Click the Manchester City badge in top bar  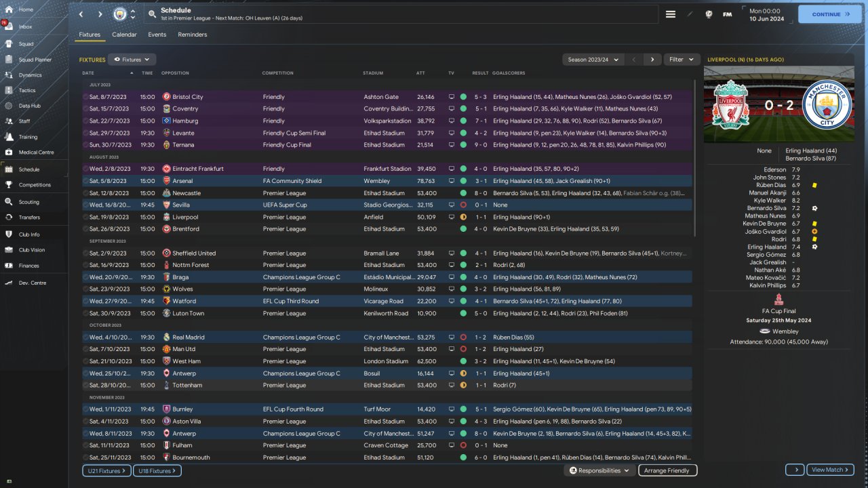[x=120, y=14]
